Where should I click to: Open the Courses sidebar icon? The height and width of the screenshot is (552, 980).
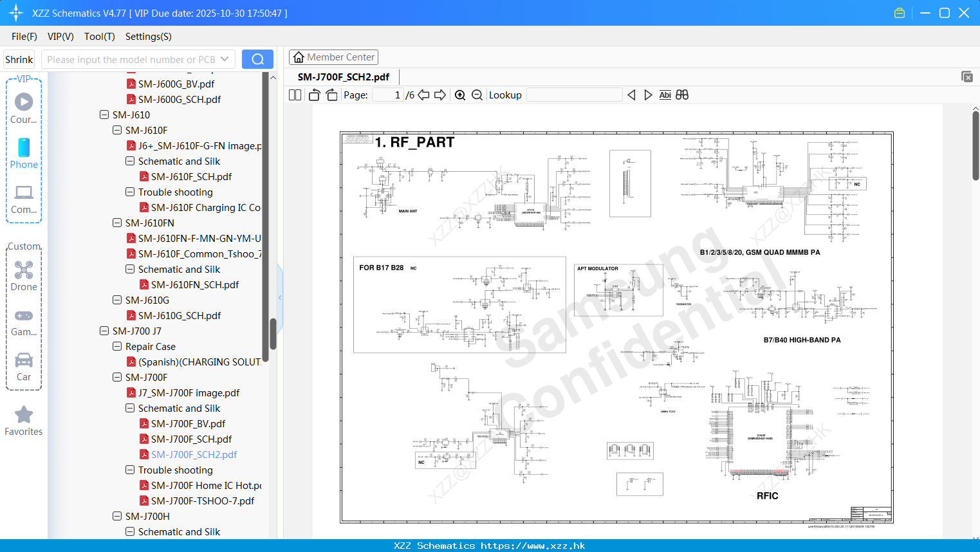coord(24,108)
